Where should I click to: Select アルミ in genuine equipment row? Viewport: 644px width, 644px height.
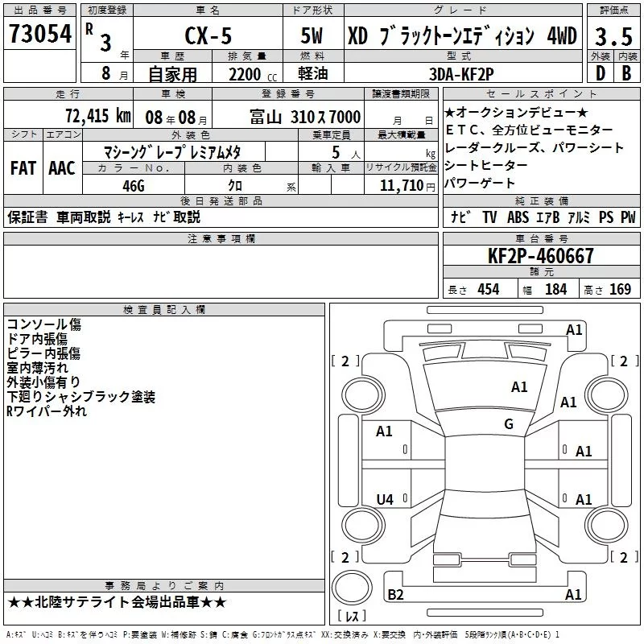[x=579, y=217]
